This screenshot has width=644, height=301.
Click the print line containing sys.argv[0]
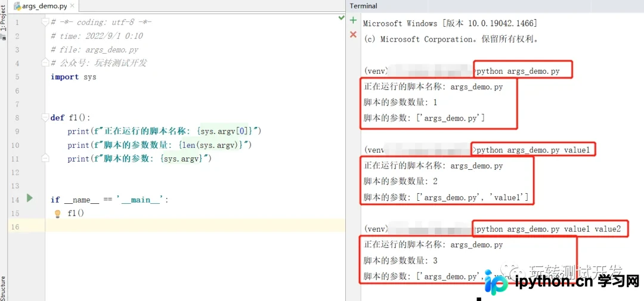tap(165, 131)
